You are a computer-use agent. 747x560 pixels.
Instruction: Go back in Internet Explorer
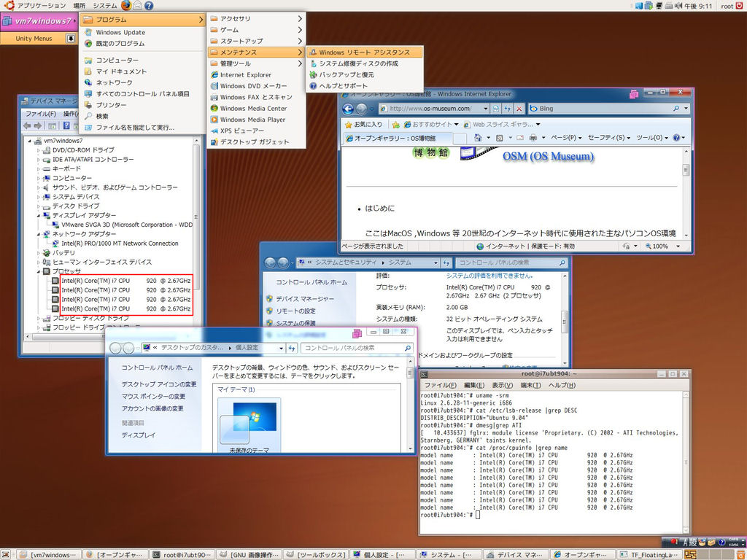pos(348,109)
